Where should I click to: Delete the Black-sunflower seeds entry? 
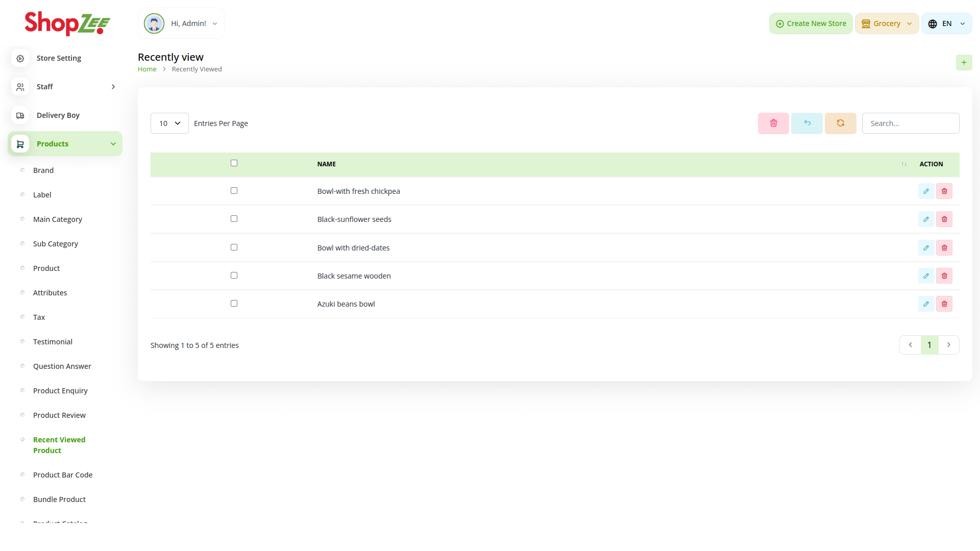pos(944,219)
